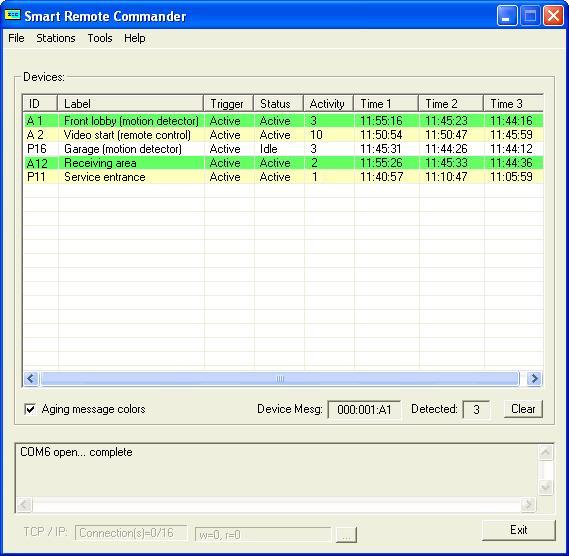The image size is (569, 556).
Task: Click the TCP/IP ellipsis browse button
Action: (x=346, y=535)
